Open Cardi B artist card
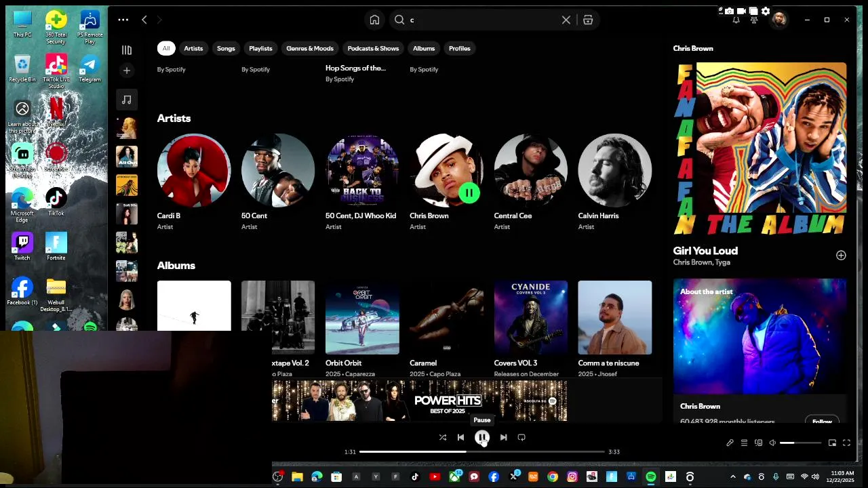The image size is (868, 488). click(x=194, y=180)
